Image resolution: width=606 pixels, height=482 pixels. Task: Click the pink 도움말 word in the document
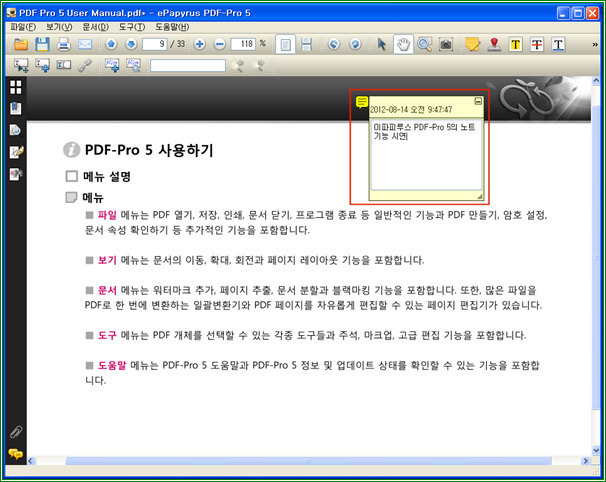(112, 365)
